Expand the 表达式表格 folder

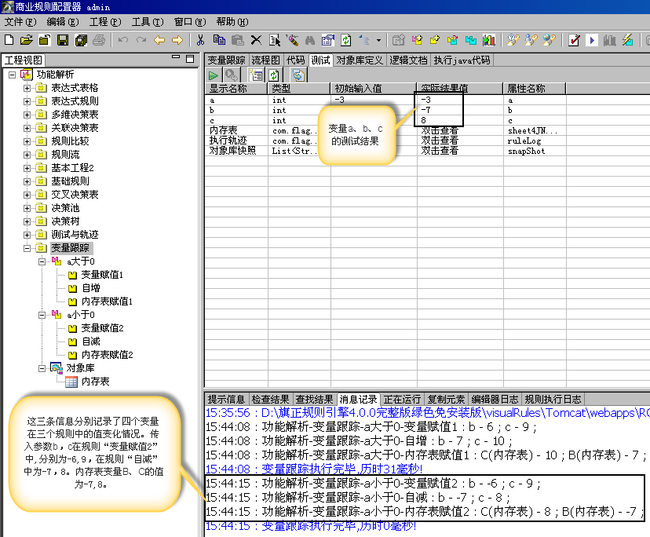pyautogui.click(x=27, y=88)
